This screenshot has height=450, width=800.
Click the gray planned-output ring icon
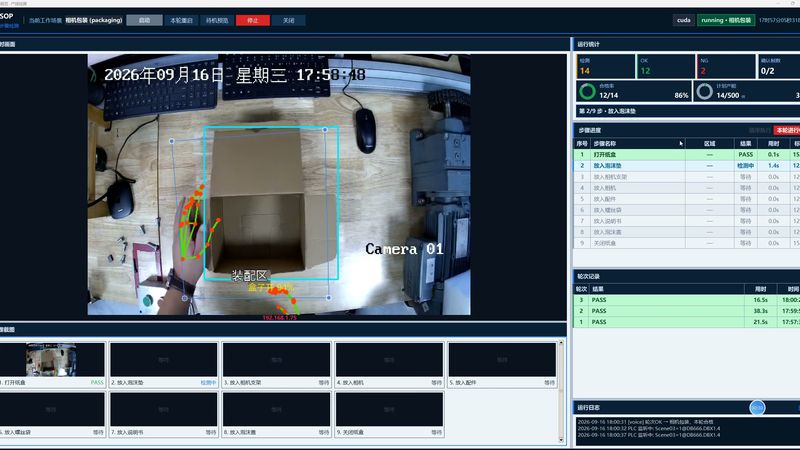[x=705, y=91]
